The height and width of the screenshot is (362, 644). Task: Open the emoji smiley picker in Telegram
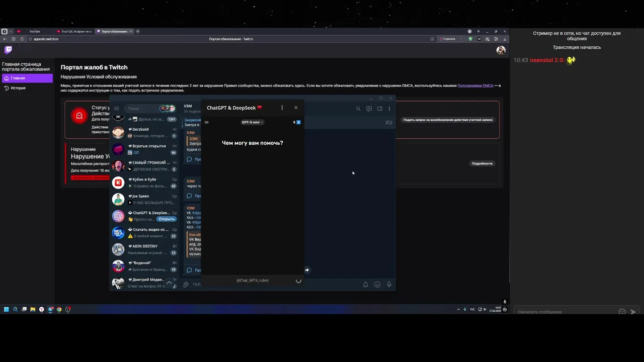coord(377,285)
